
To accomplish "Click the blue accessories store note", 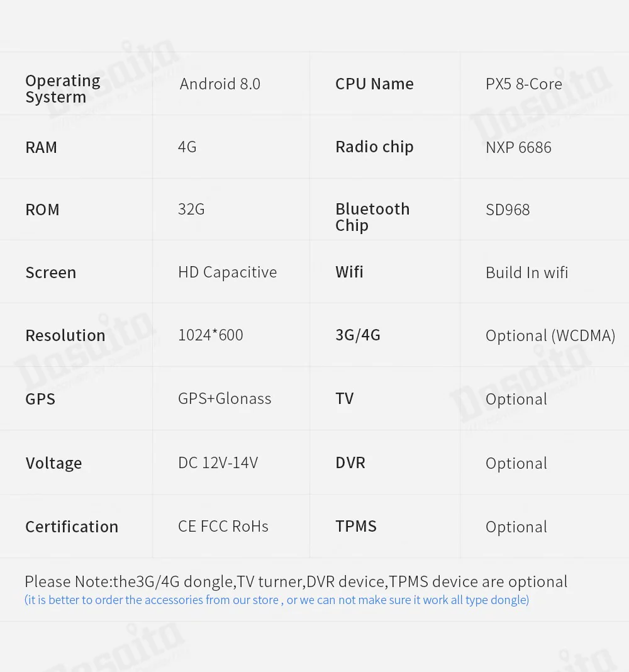I will click(277, 600).
